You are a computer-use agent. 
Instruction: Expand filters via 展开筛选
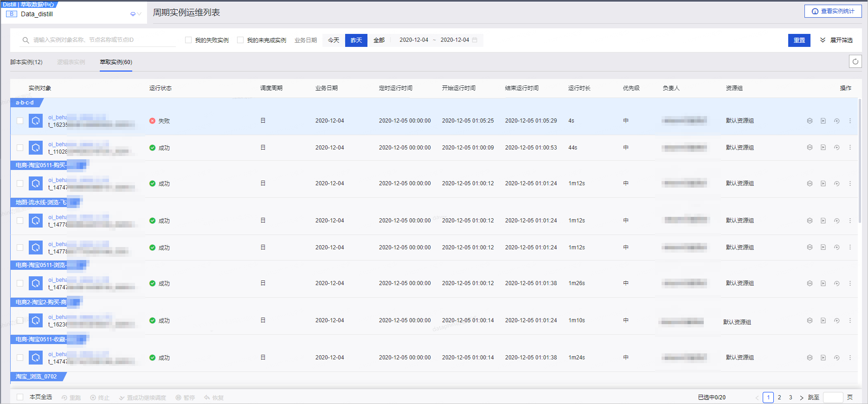click(836, 40)
